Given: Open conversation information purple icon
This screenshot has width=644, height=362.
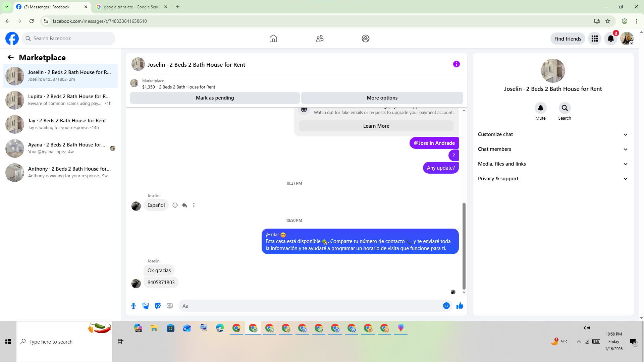Looking at the screenshot, I should [x=456, y=64].
